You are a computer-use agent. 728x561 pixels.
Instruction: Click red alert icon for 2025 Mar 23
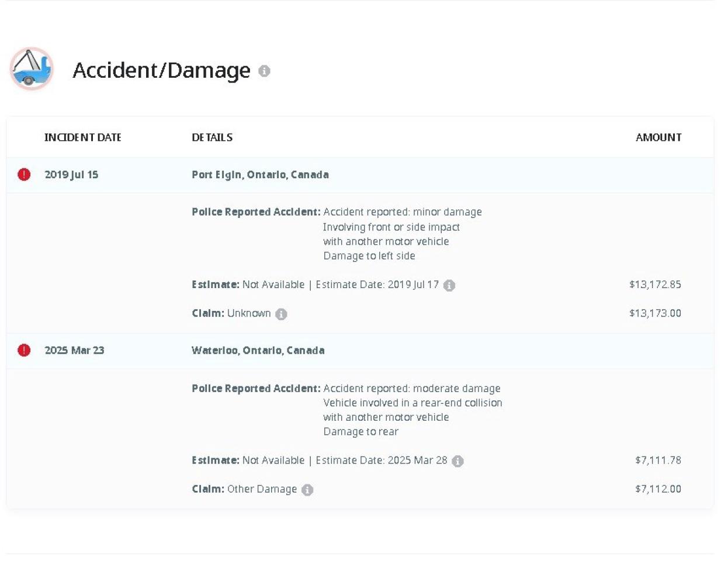pyautogui.click(x=24, y=350)
